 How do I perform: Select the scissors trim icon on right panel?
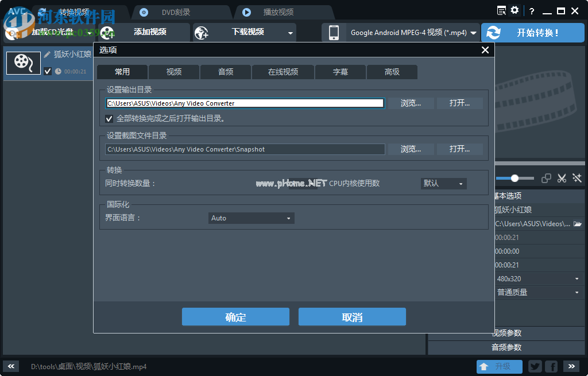pos(562,178)
